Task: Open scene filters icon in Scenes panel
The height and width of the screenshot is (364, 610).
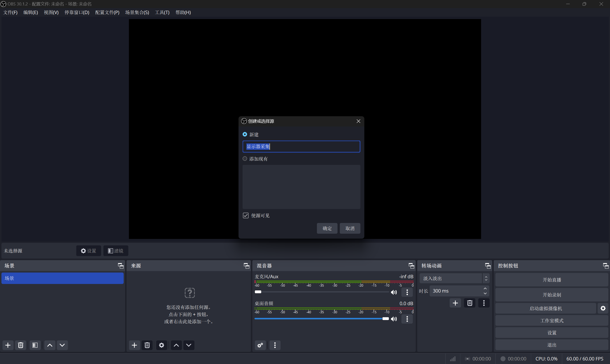Action: click(35, 345)
